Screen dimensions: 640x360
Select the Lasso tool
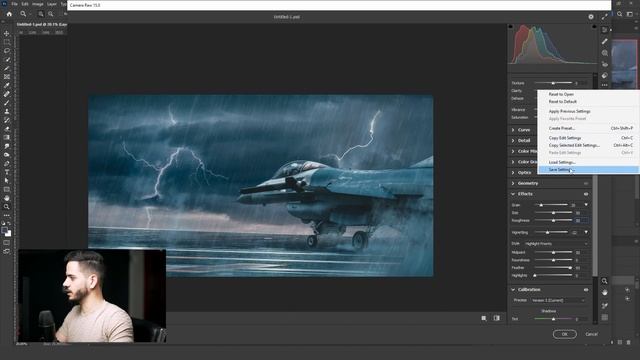7,51
